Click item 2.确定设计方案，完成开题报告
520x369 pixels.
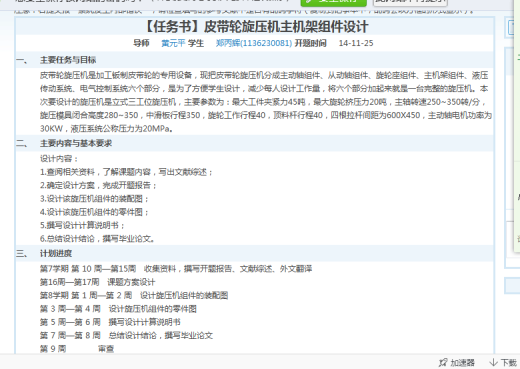pyautogui.click(x=98, y=185)
